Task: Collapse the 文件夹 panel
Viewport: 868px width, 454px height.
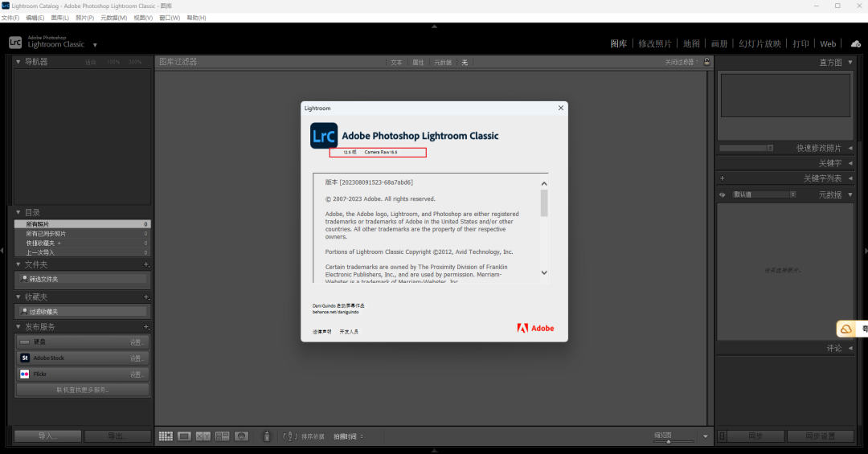Action: [18, 264]
